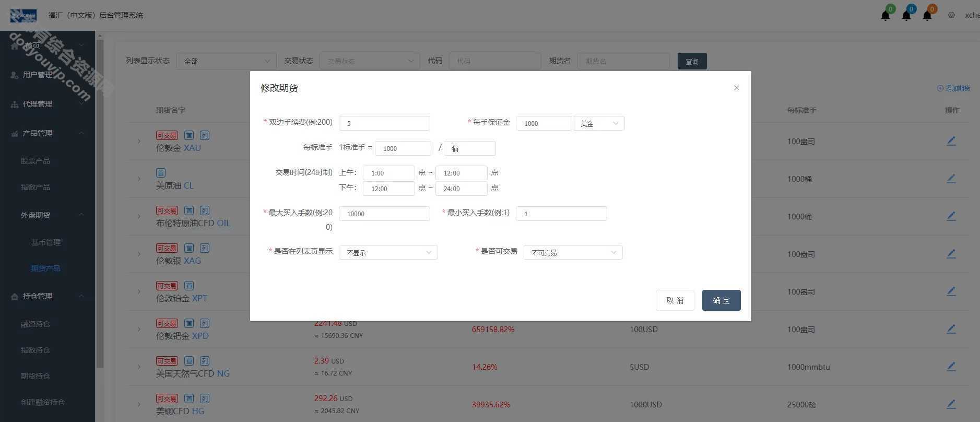
Task: Click the green-badge notification bell
Action: [x=885, y=15]
